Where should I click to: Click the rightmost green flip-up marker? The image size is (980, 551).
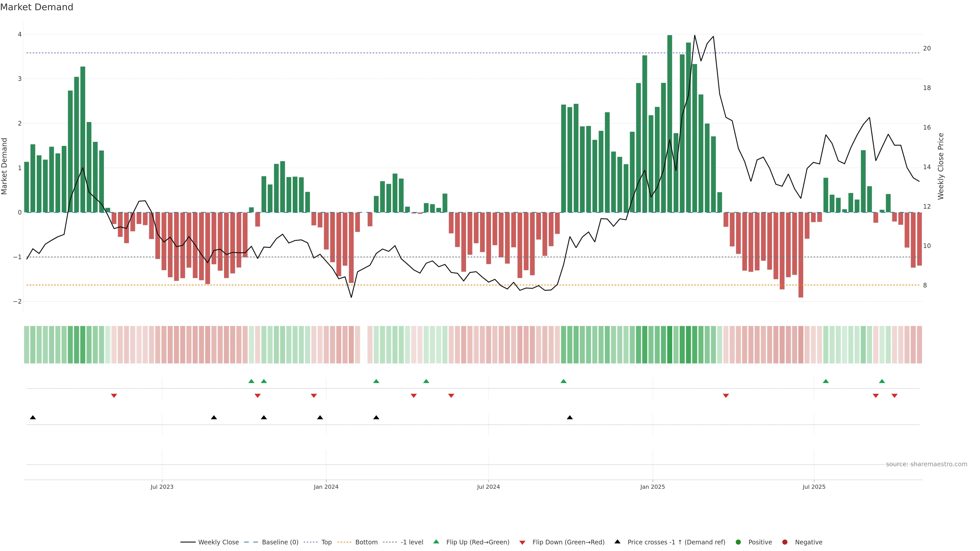coord(882,381)
